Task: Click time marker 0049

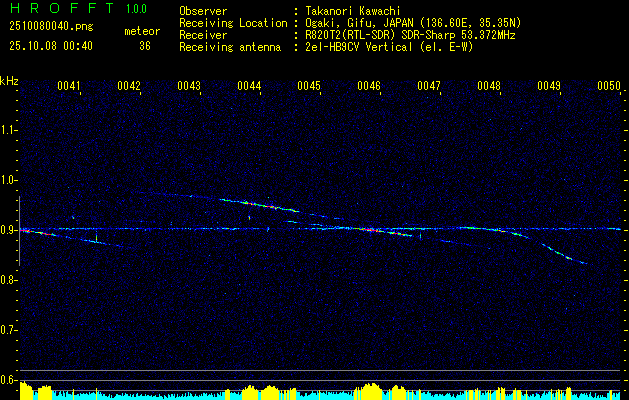Action: point(549,86)
